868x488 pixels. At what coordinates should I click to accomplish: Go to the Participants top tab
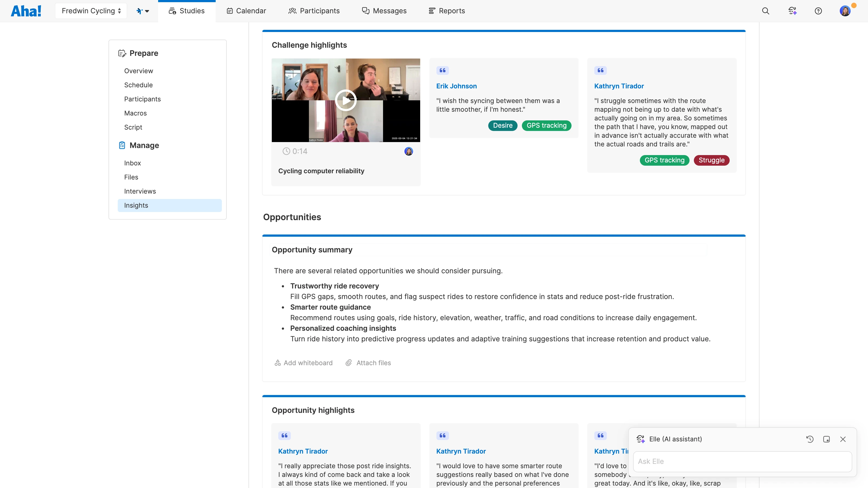314,11
